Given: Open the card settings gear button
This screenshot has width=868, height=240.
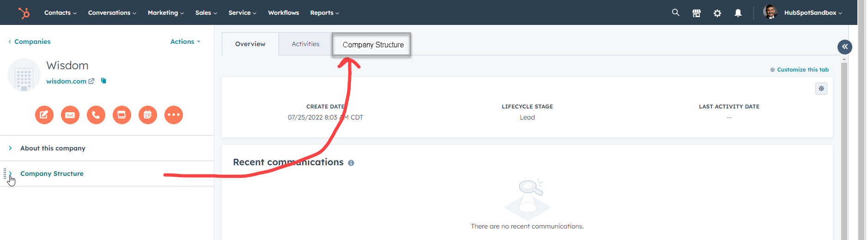Looking at the screenshot, I should [x=821, y=89].
